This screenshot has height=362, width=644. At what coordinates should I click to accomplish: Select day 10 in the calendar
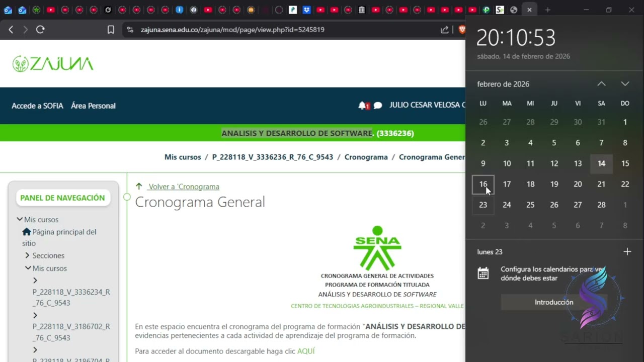507,163
